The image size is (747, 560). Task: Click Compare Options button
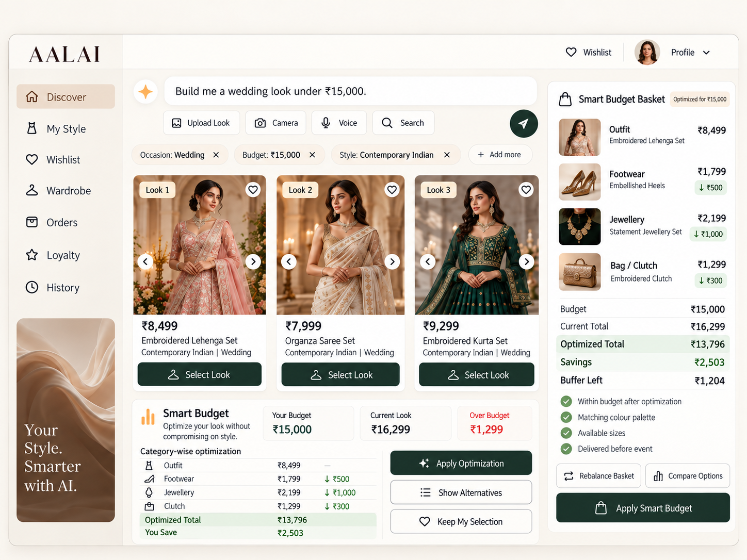[688, 476]
